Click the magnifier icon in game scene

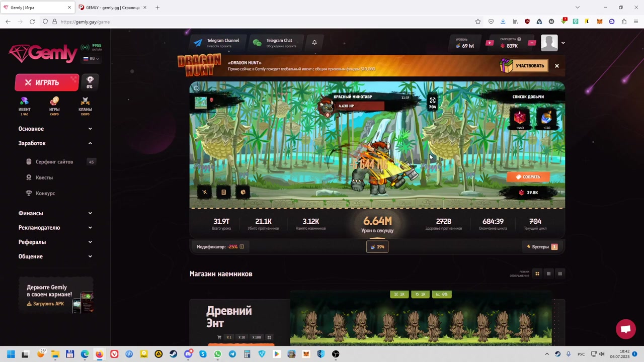pyautogui.click(x=197, y=88)
